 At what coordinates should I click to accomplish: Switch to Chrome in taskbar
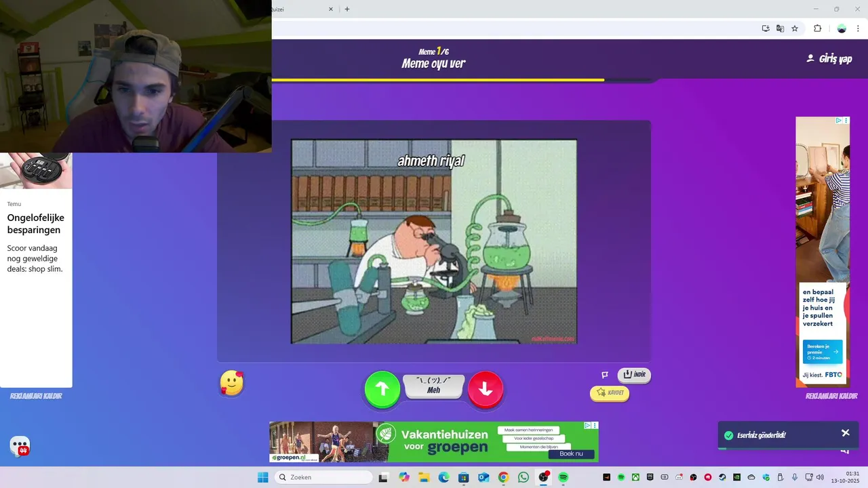[503, 477]
